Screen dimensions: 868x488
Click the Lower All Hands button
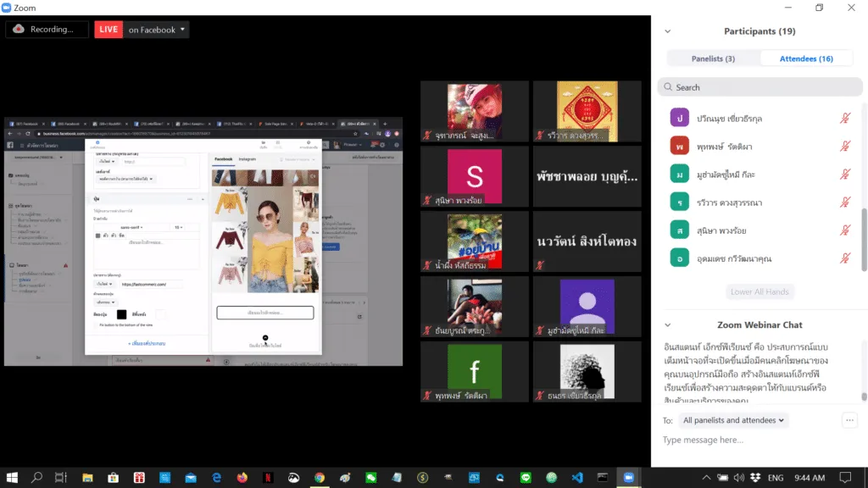click(759, 291)
